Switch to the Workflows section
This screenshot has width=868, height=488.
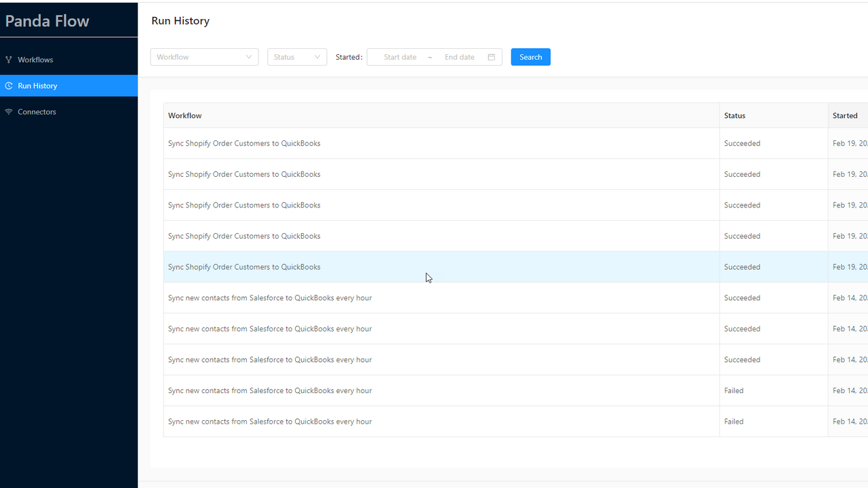pyautogui.click(x=37, y=60)
